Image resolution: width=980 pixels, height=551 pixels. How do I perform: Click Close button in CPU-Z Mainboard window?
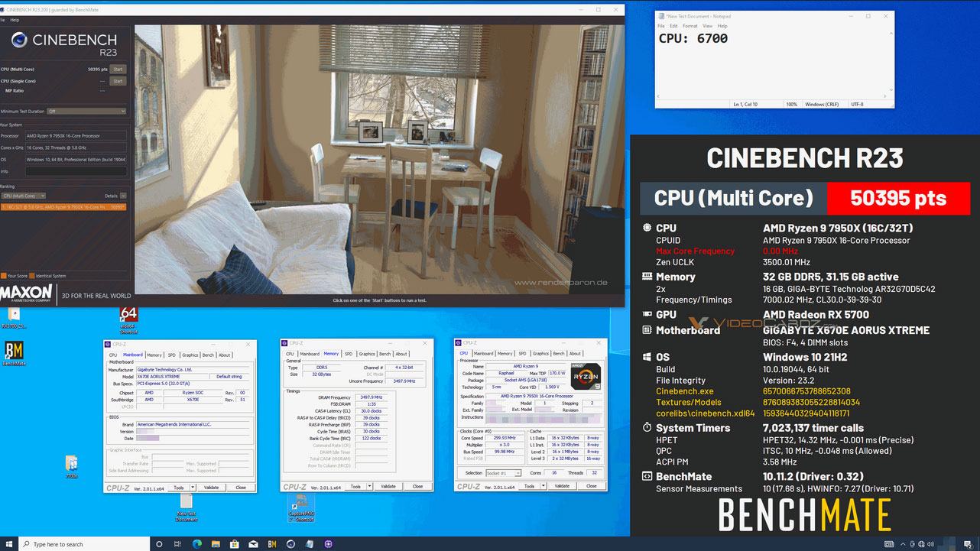241,487
